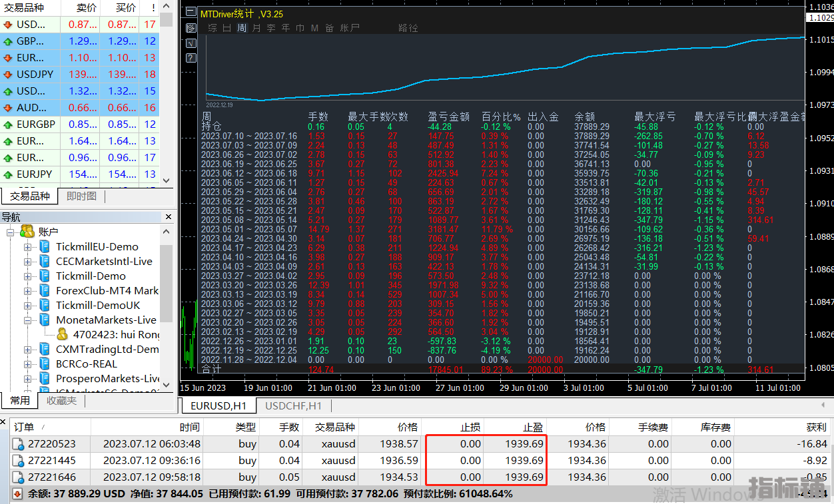Click the order icon for ticket 27221646
The height and width of the screenshot is (504, 834).
point(19,477)
